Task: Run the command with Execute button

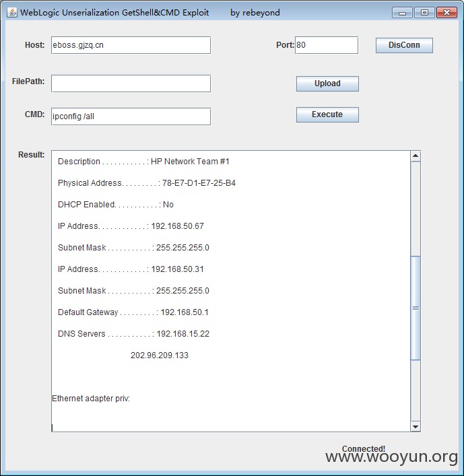Action: (327, 114)
